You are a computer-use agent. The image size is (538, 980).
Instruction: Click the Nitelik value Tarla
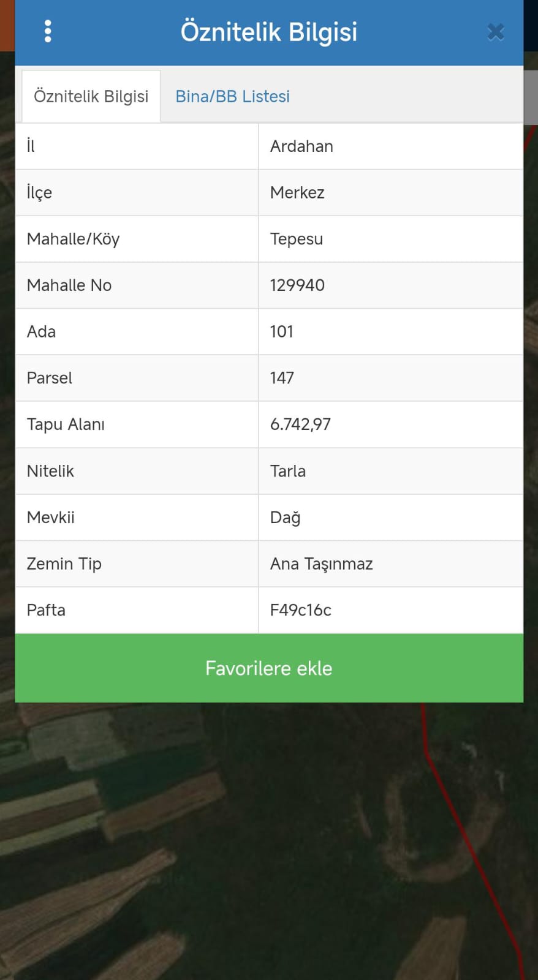click(288, 471)
